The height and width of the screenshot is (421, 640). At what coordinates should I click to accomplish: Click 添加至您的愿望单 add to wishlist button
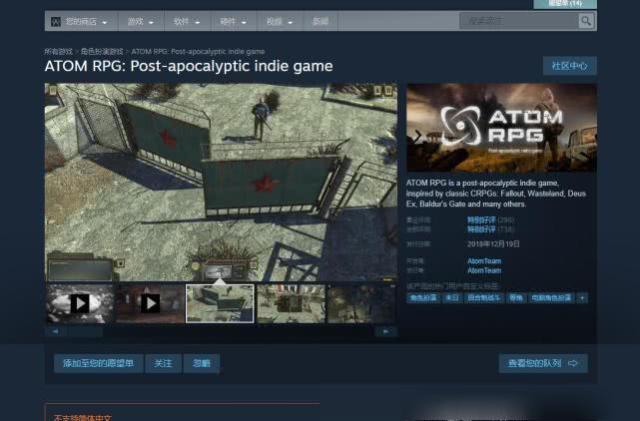coord(98,363)
